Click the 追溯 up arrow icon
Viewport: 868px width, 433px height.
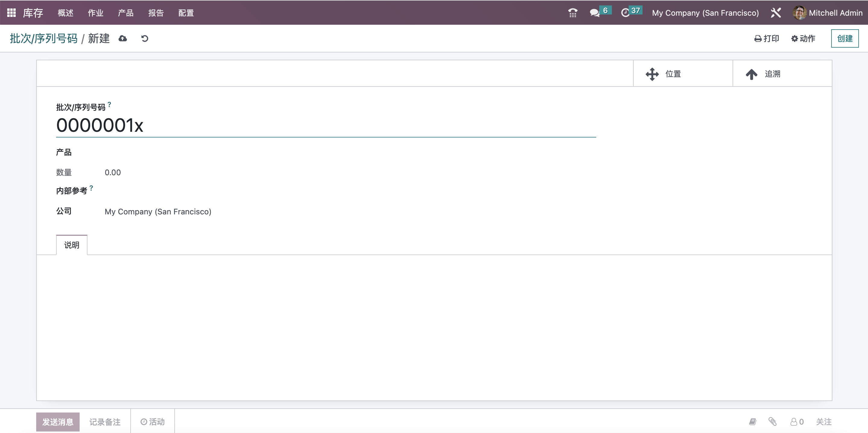click(751, 74)
